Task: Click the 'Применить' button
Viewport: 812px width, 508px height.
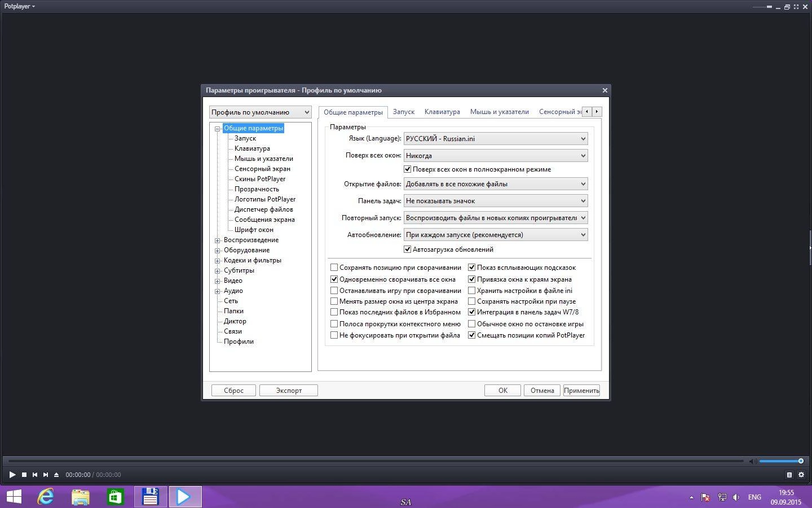Action: click(581, 391)
